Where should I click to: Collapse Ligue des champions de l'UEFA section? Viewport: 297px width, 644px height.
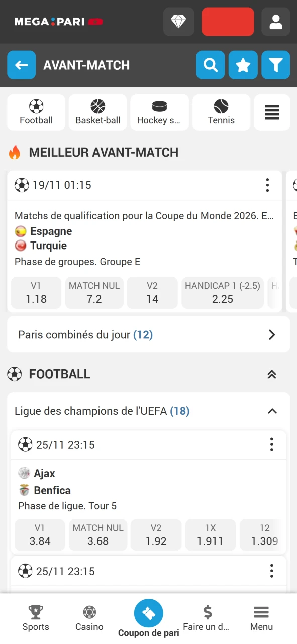[x=272, y=411]
